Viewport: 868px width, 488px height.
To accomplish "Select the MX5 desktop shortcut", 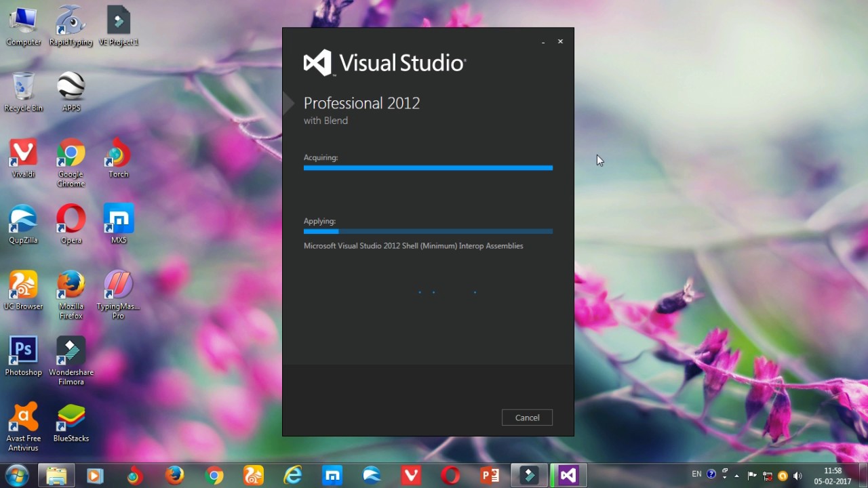I will pyautogui.click(x=119, y=224).
